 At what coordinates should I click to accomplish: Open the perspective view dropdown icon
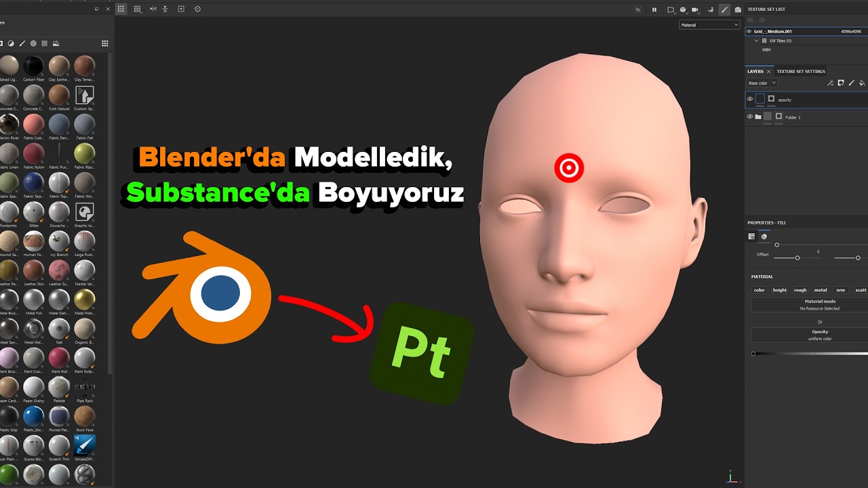[671, 9]
